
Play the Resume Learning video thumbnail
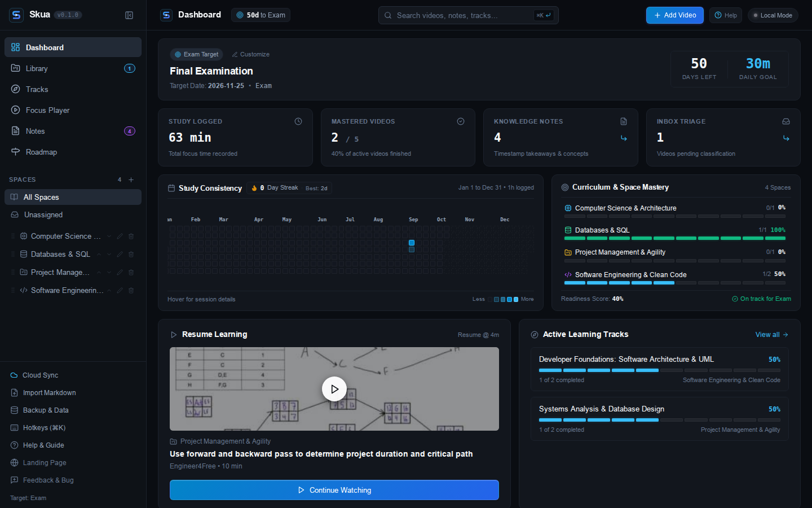(334, 389)
